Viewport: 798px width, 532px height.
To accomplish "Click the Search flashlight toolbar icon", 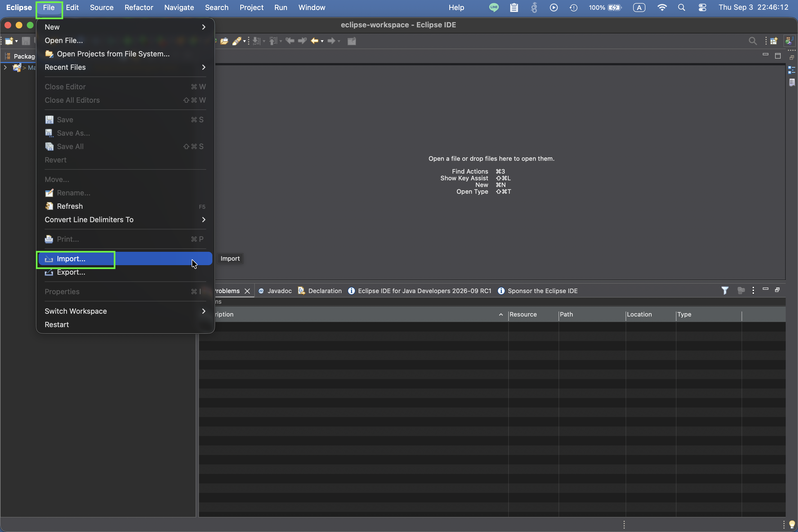I will [x=237, y=41].
